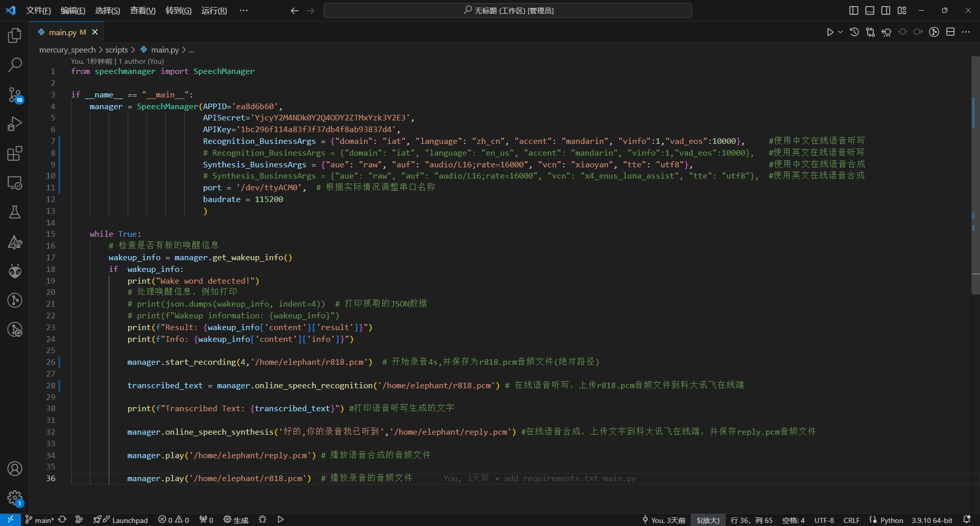Click the 生成 build button
Viewport: 980px width, 526px height.
pos(236,520)
